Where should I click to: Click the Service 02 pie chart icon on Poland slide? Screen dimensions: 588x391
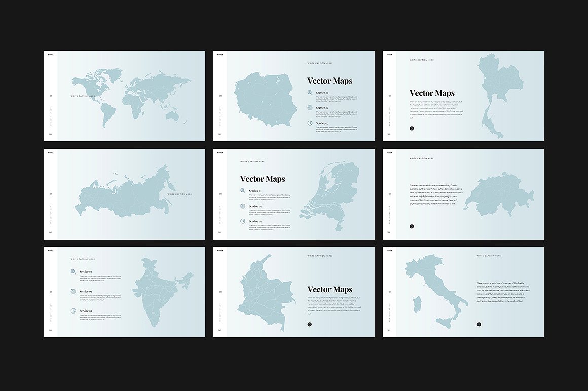coord(310,108)
